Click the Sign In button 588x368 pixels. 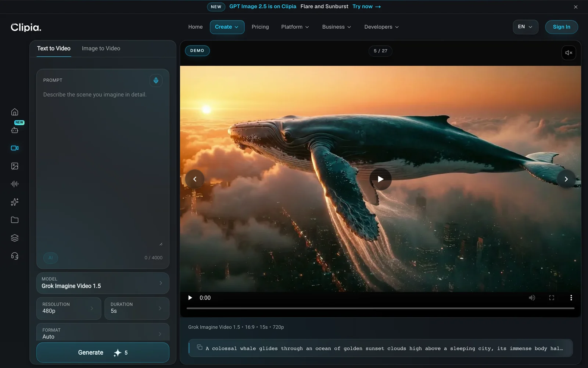click(x=562, y=27)
